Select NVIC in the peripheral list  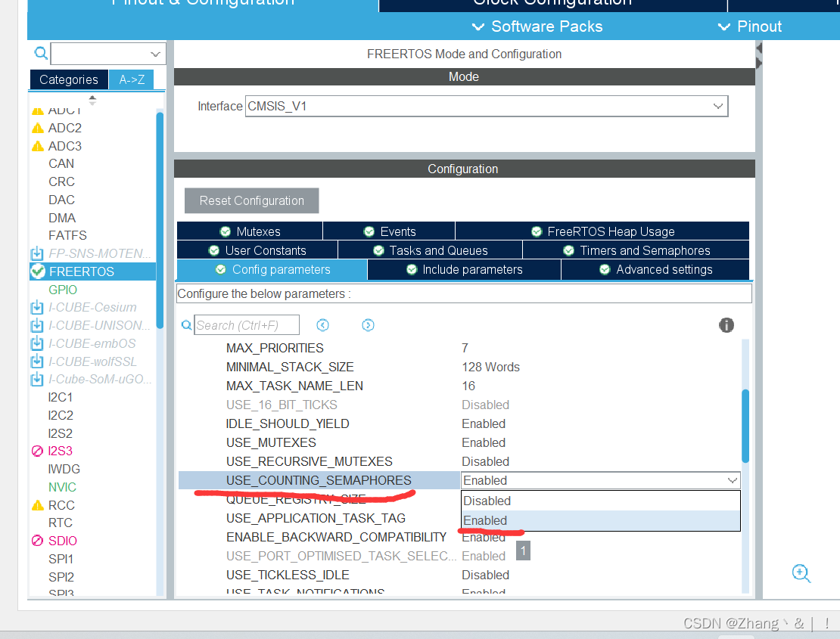coord(62,487)
